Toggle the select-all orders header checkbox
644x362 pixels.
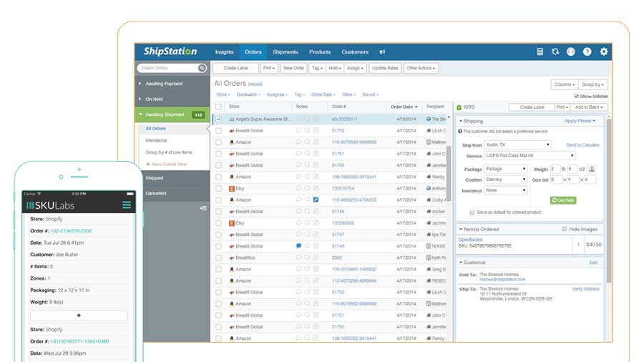click(218, 107)
